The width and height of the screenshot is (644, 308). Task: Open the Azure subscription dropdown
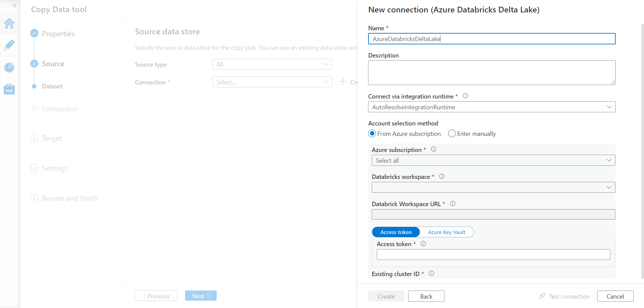pyautogui.click(x=493, y=160)
